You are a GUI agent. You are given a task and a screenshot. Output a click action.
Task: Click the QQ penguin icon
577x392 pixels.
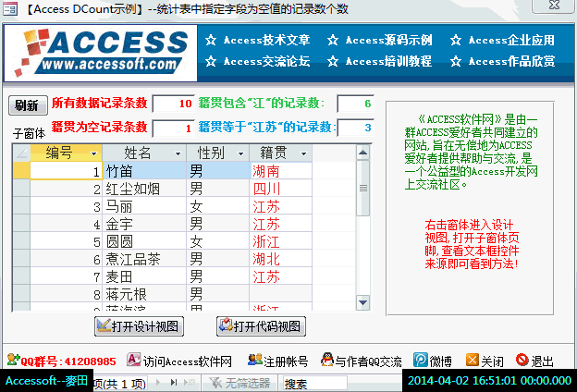[x=326, y=360]
